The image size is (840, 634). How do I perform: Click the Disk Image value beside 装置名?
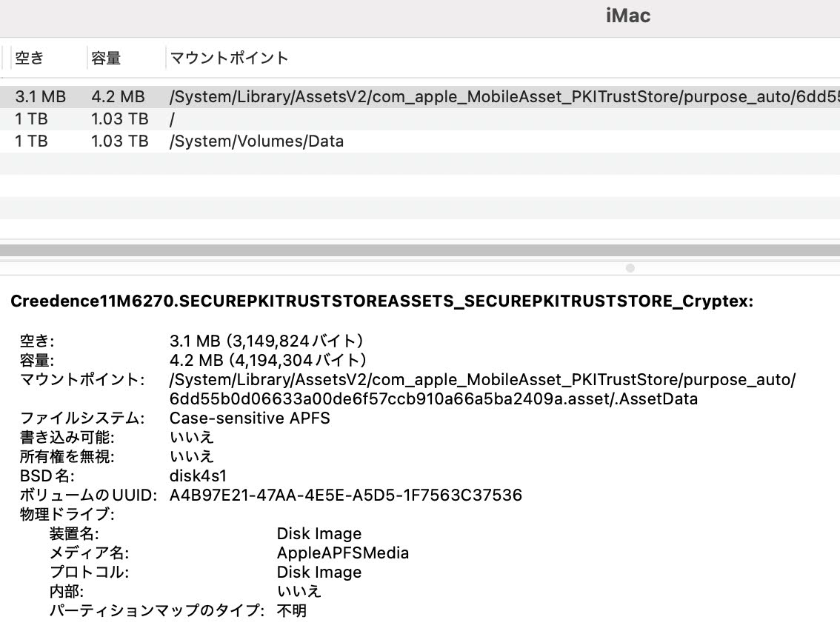pyautogui.click(x=319, y=533)
